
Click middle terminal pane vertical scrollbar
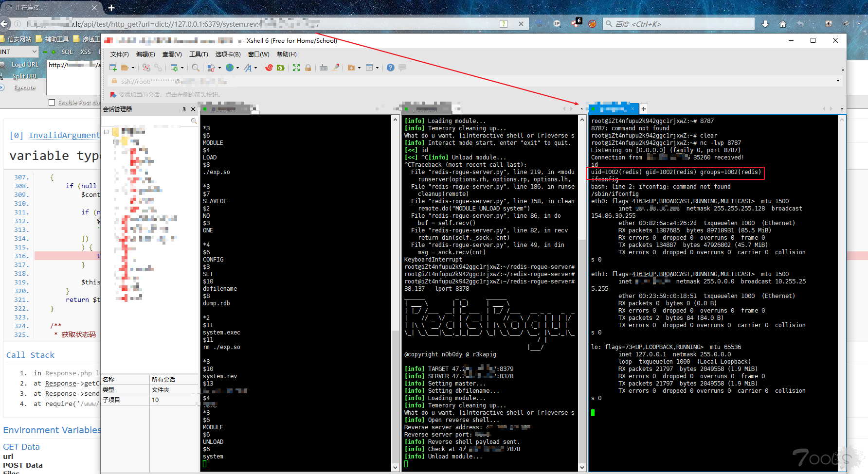click(x=582, y=294)
